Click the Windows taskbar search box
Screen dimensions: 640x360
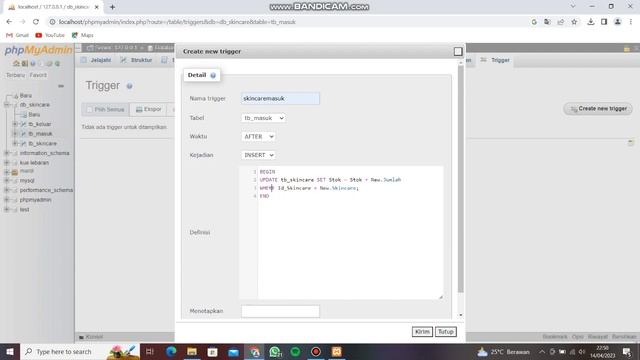coord(80,352)
